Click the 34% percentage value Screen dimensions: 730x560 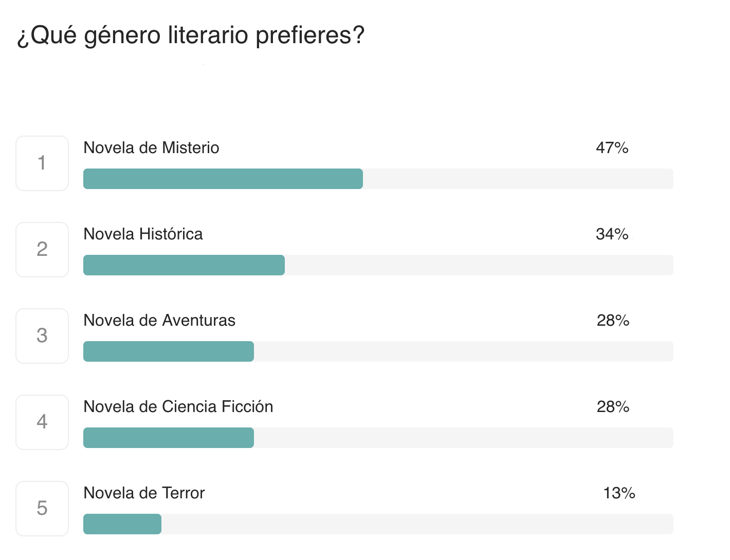coord(612,234)
